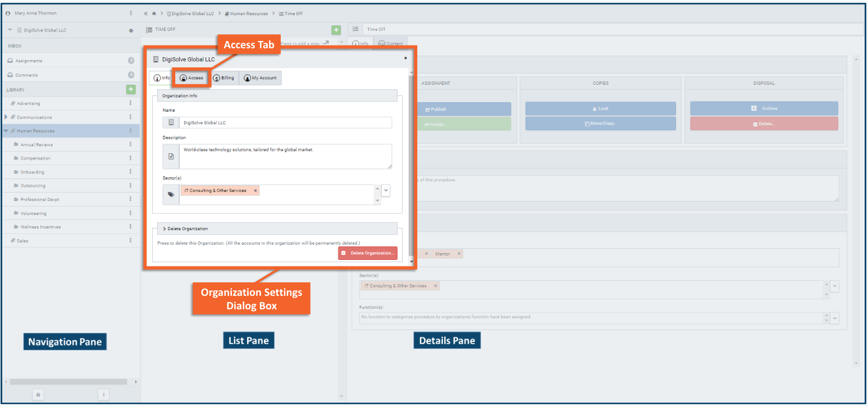Click the Delete Organization button
868x407 pixels.
368,253
